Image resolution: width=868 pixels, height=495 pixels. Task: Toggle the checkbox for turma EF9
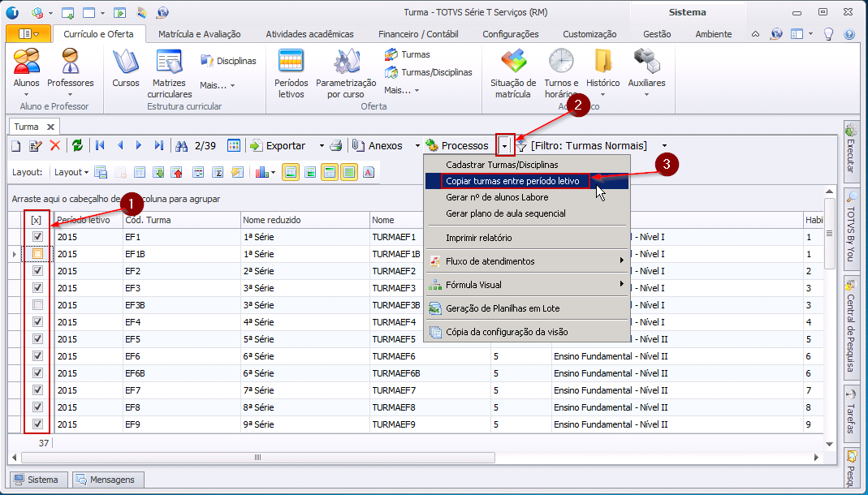pos(37,424)
